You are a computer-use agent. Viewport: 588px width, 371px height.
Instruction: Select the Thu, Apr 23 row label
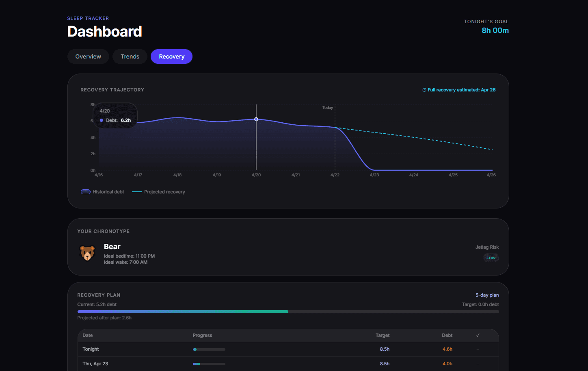95,364
